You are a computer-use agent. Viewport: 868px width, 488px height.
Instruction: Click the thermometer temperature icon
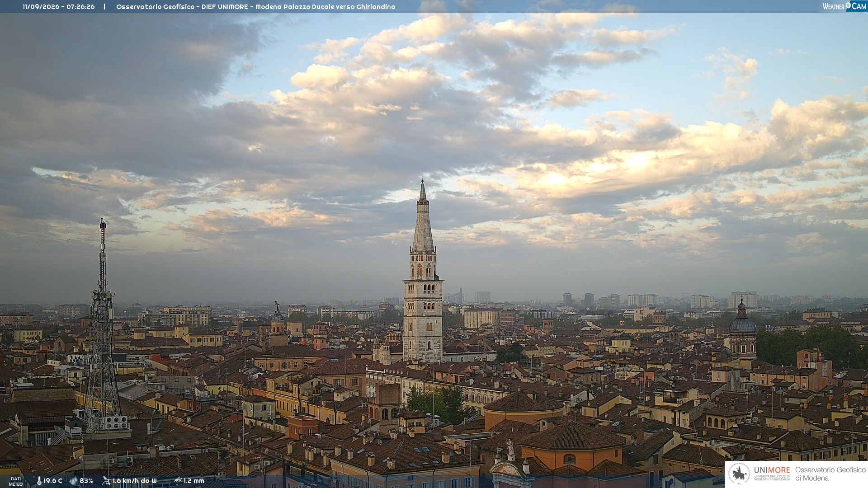click(39, 481)
